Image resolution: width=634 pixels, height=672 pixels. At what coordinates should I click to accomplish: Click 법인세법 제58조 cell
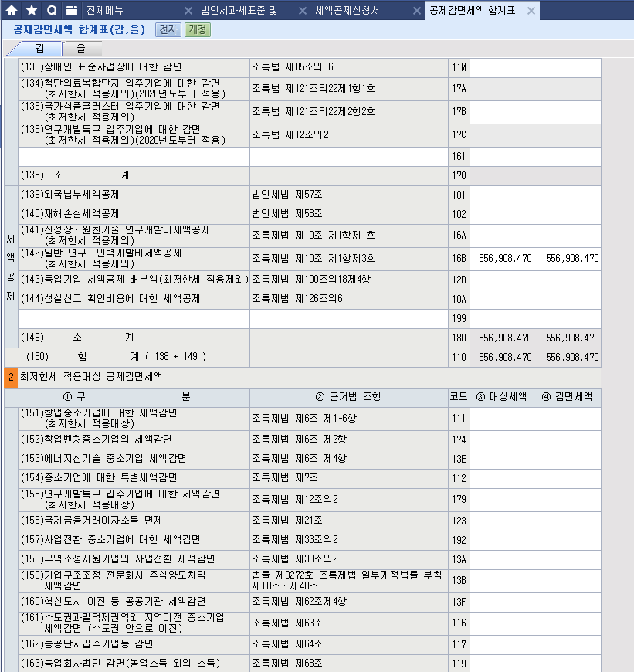coord(349,214)
